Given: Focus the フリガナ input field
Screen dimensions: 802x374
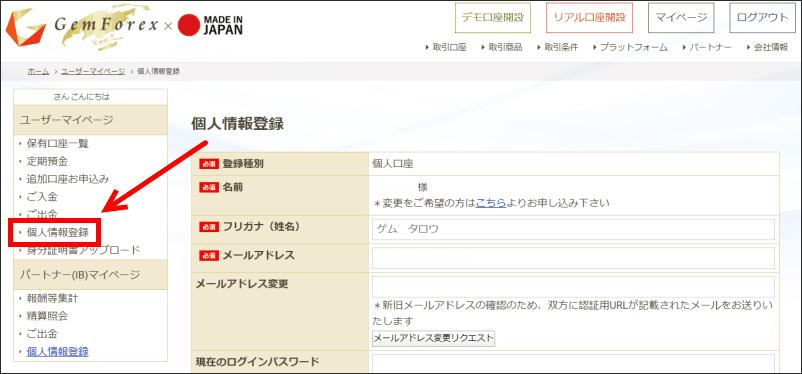Looking at the screenshot, I should pyautogui.click(x=573, y=229).
